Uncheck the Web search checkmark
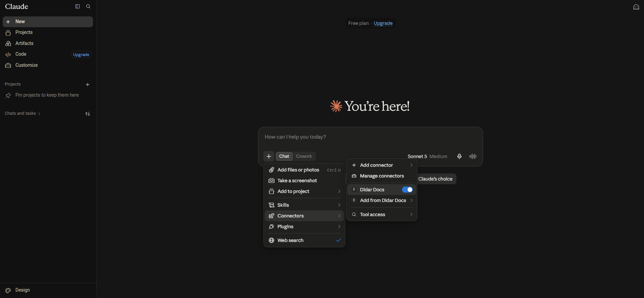 (339, 240)
